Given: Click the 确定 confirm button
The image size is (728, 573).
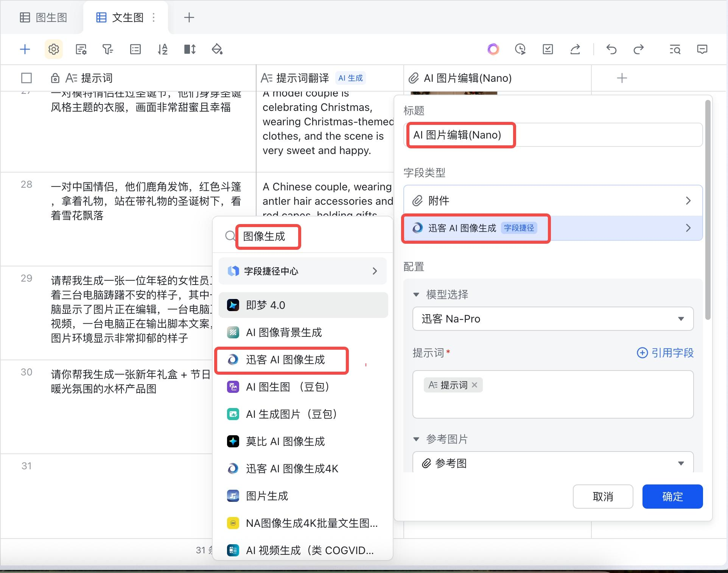Looking at the screenshot, I should click(x=672, y=497).
